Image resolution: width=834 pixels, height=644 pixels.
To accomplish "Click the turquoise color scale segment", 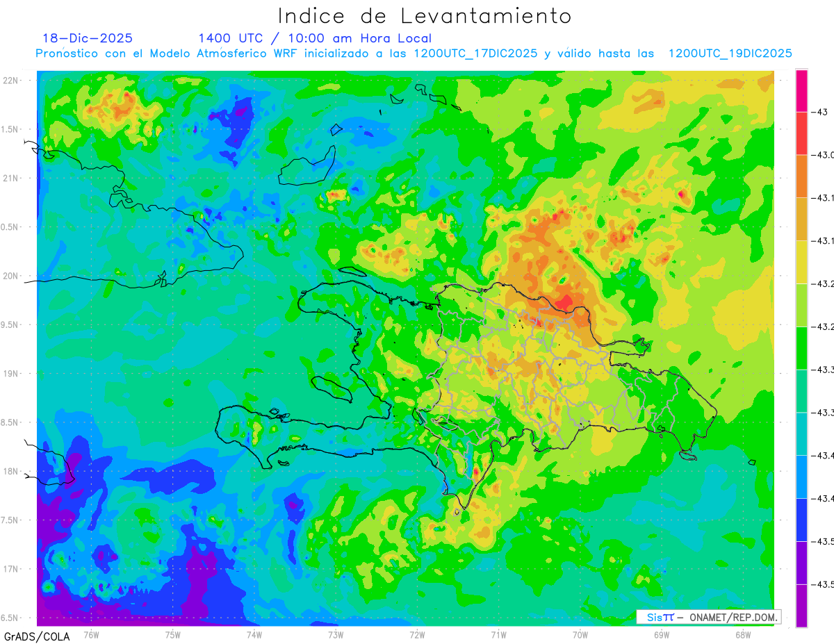I will tap(801, 434).
